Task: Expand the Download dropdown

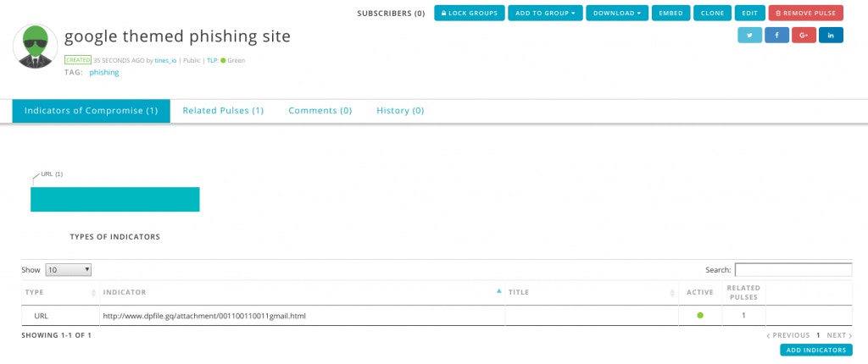Action: pos(617,14)
